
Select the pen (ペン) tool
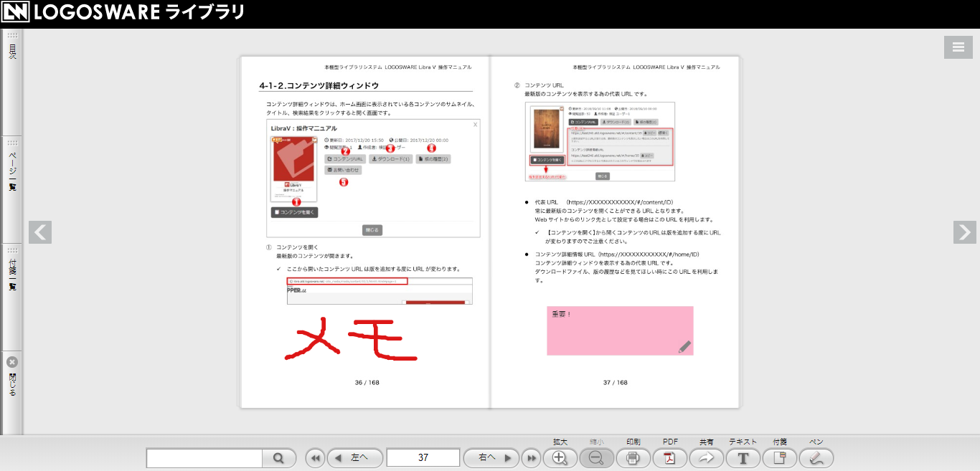click(816, 457)
